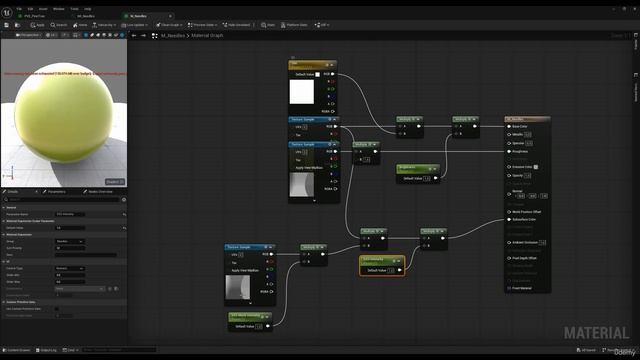This screenshot has height=360, width=640.
Task: Click M_Needles in the graph breadcrumb
Action: (x=173, y=36)
